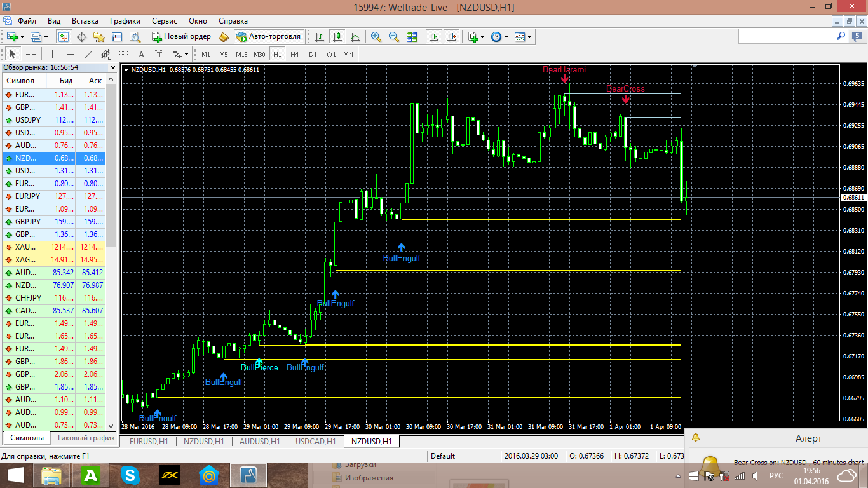The image size is (868, 488).
Task: Expand the Arrows tool dropdown arrow
Action: [187, 54]
